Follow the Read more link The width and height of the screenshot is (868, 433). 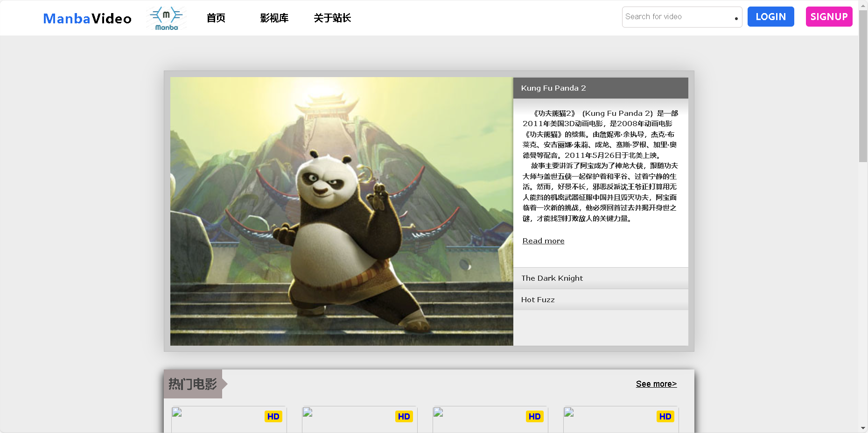(543, 241)
